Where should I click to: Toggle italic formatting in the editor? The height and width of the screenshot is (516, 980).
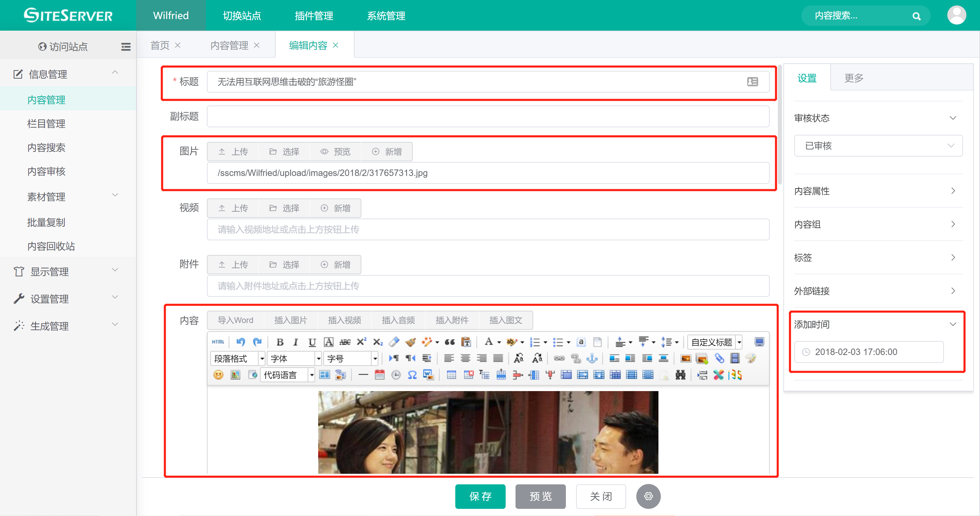[296, 342]
